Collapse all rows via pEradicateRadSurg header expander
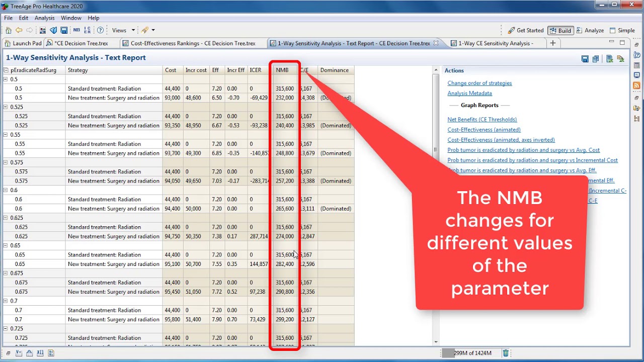Viewport: 644px width, 362px height. [6, 70]
